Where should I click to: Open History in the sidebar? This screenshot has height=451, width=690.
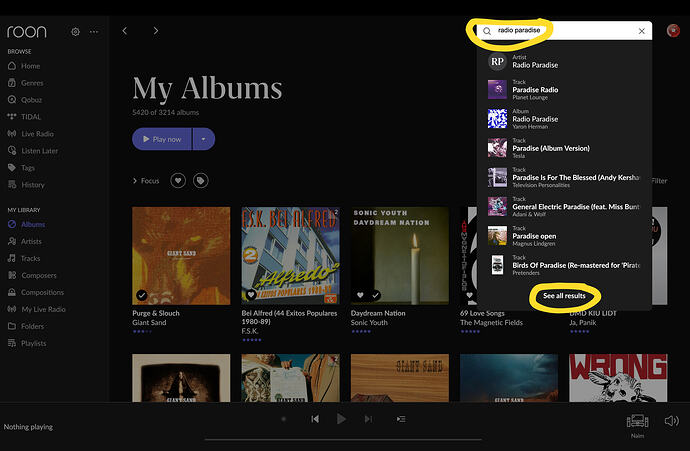pos(26,185)
